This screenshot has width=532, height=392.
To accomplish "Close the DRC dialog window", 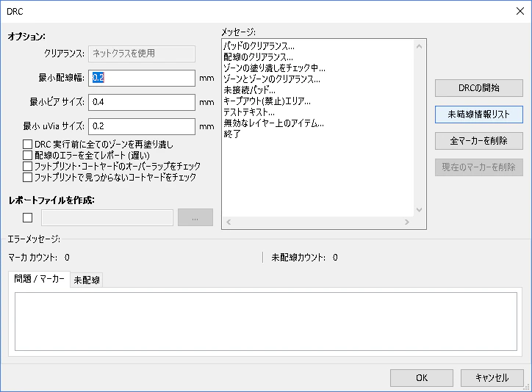I will coord(520,11).
